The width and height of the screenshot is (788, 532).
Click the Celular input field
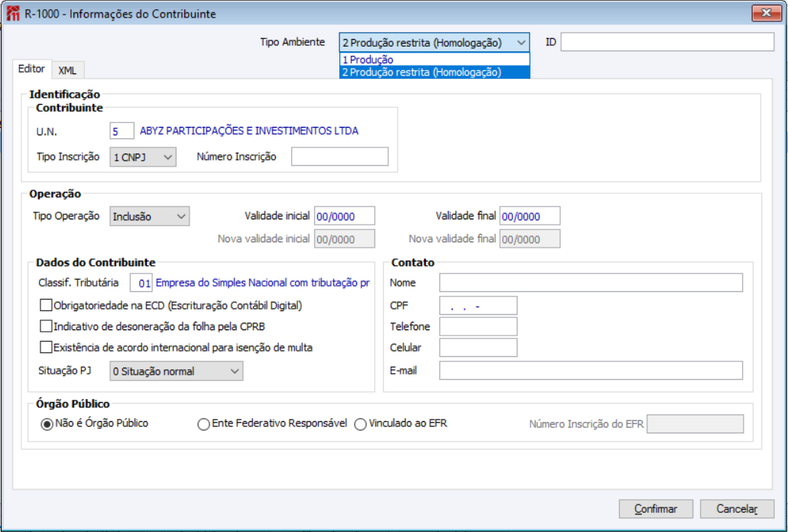pos(478,348)
